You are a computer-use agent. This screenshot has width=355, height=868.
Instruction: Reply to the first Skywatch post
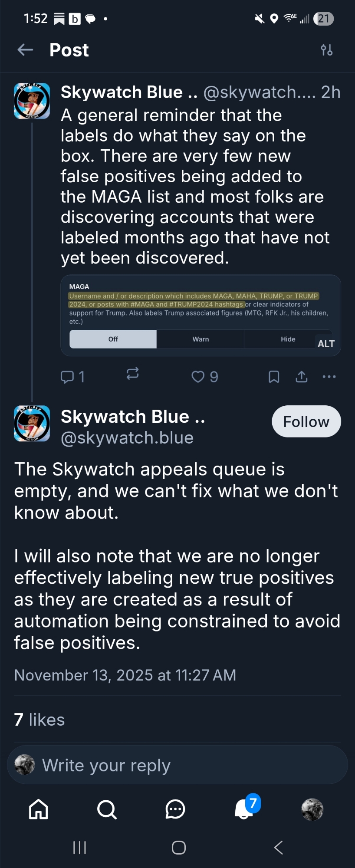tap(67, 377)
